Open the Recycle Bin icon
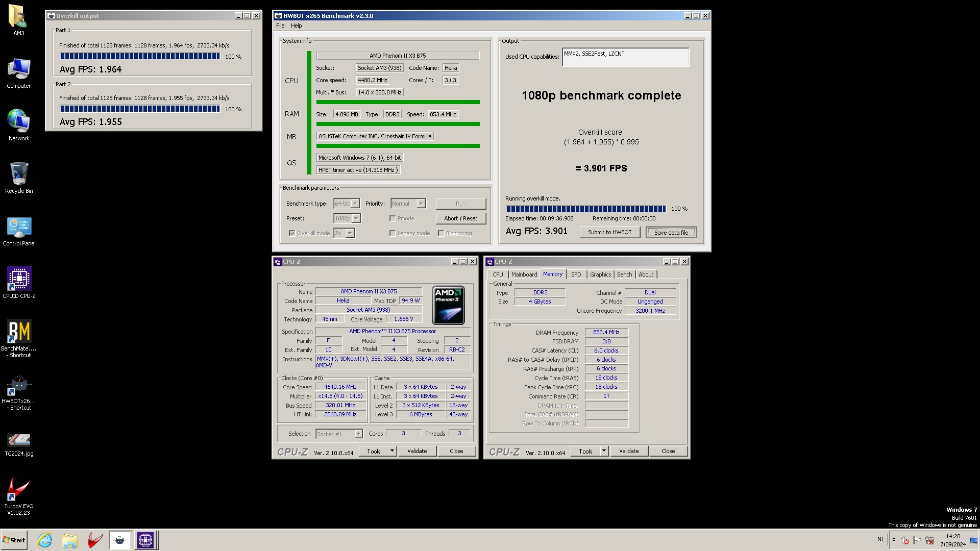 point(18,178)
